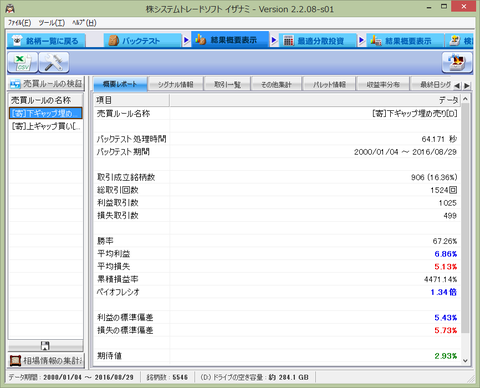Click the floppy disk save icon under rule list
This screenshot has width=480, height=388.
pos(45,346)
